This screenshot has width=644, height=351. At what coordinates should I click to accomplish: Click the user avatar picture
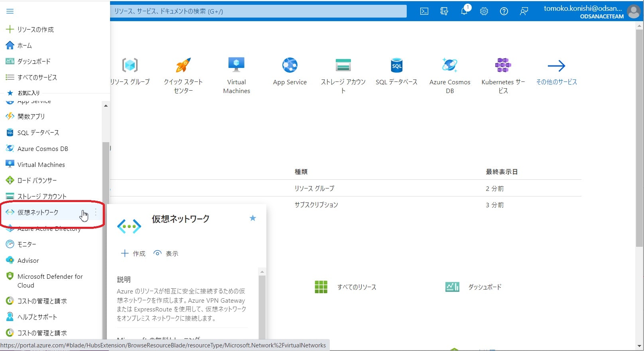click(x=634, y=12)
